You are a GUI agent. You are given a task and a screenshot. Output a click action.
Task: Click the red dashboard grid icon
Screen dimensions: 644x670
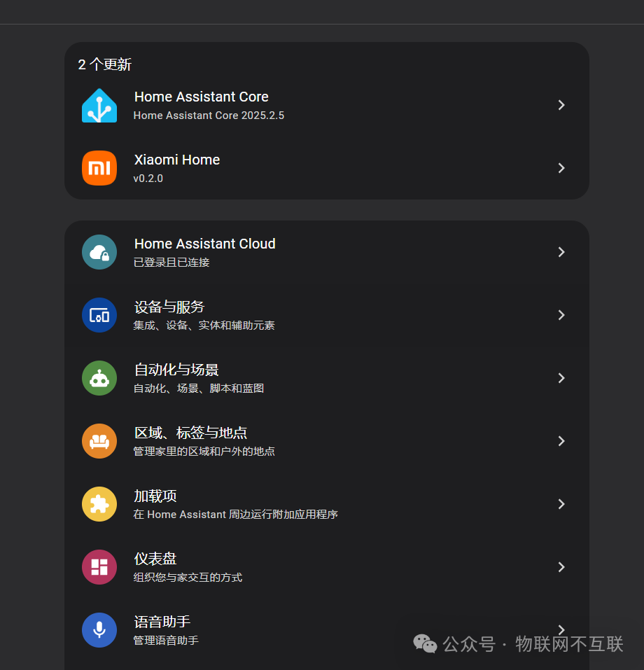click(x=99, y=567)
